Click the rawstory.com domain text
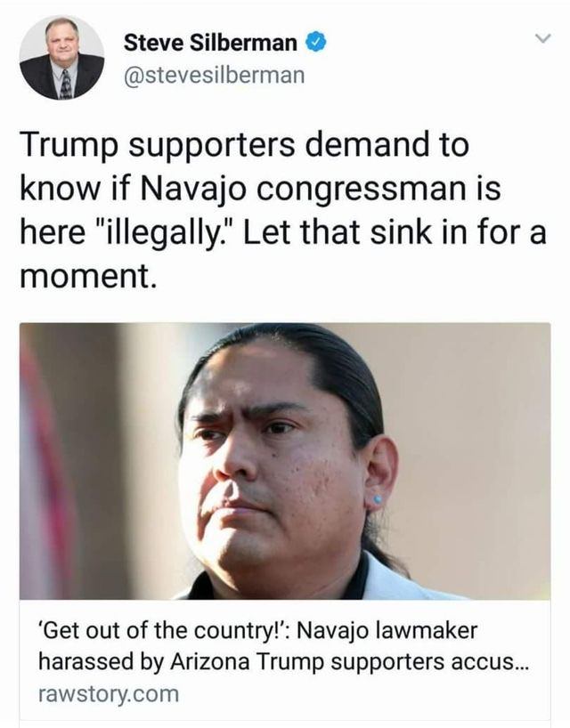 (x=109, y=694)
